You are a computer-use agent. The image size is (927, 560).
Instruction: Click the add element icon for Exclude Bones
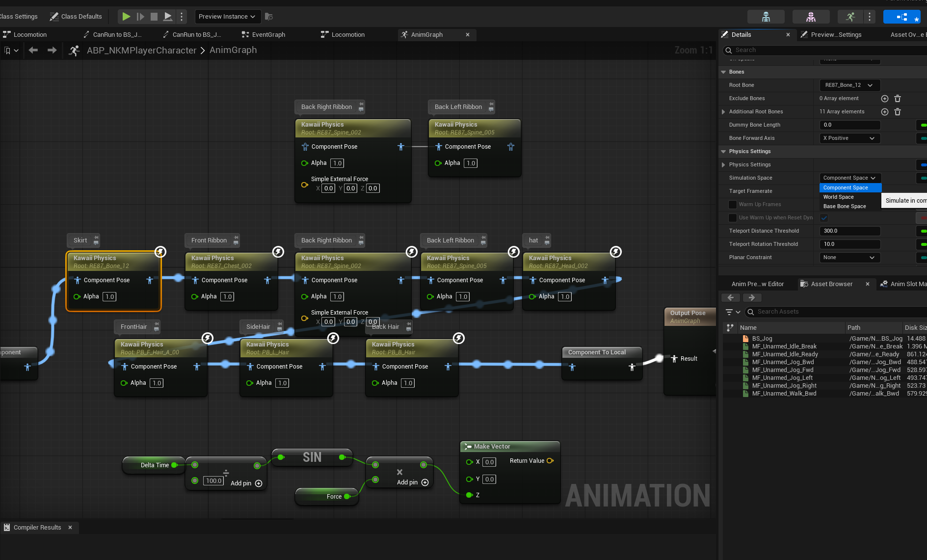click(885, 99)
